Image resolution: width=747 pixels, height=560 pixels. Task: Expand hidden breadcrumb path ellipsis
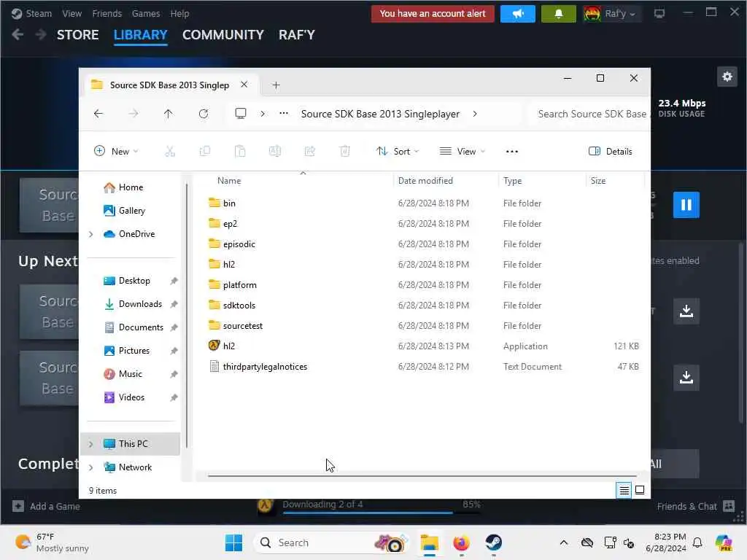click(x=284, y=113)
